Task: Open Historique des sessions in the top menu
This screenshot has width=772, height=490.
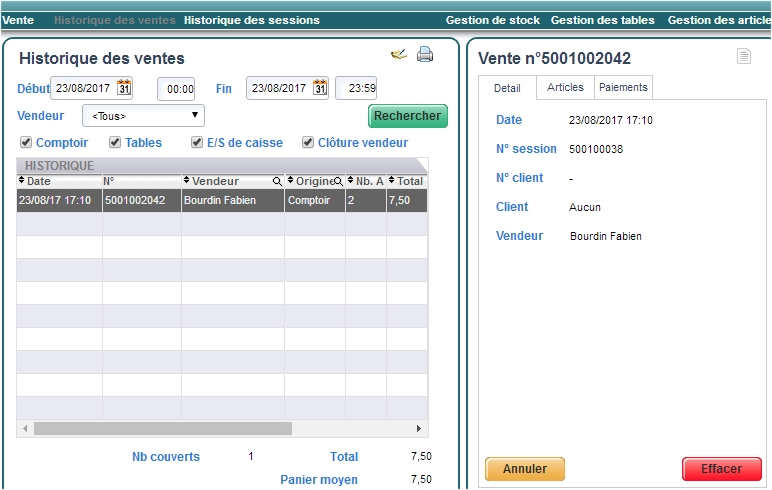Action: (251, 20)
